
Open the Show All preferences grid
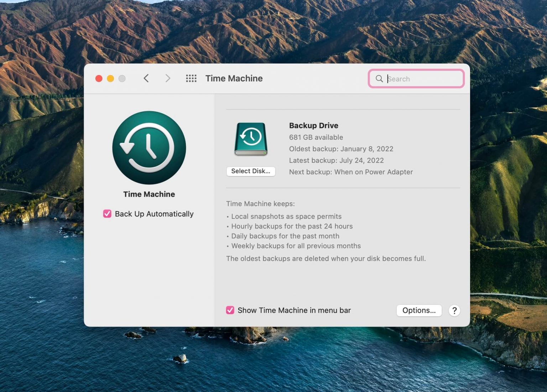click(191, 78)
